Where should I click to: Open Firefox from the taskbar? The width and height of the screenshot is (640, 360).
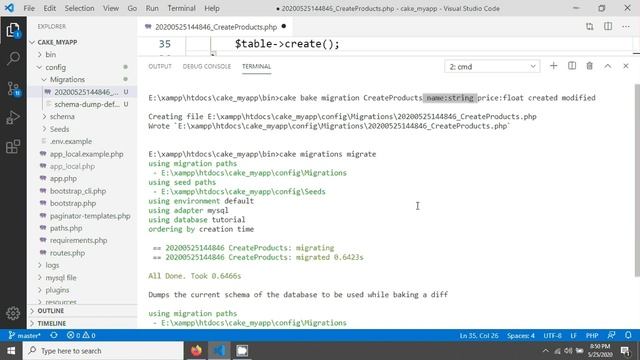tap(196, 351)
